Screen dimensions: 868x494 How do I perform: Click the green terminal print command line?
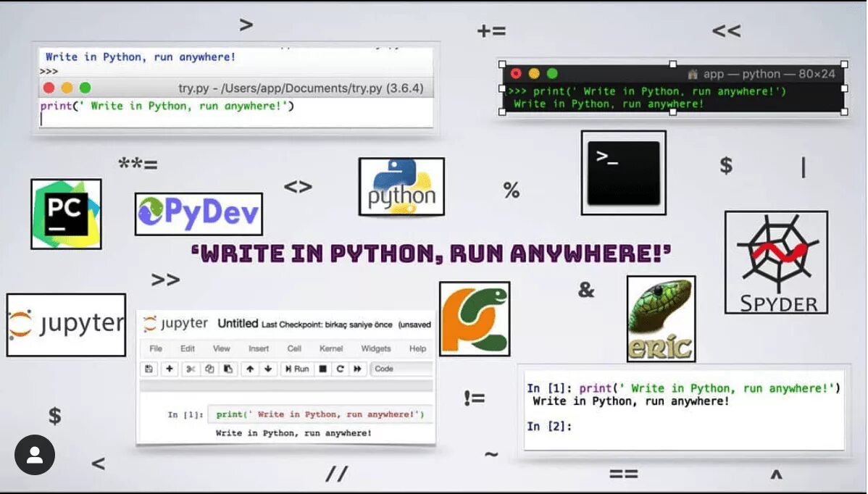pos(646,91)
